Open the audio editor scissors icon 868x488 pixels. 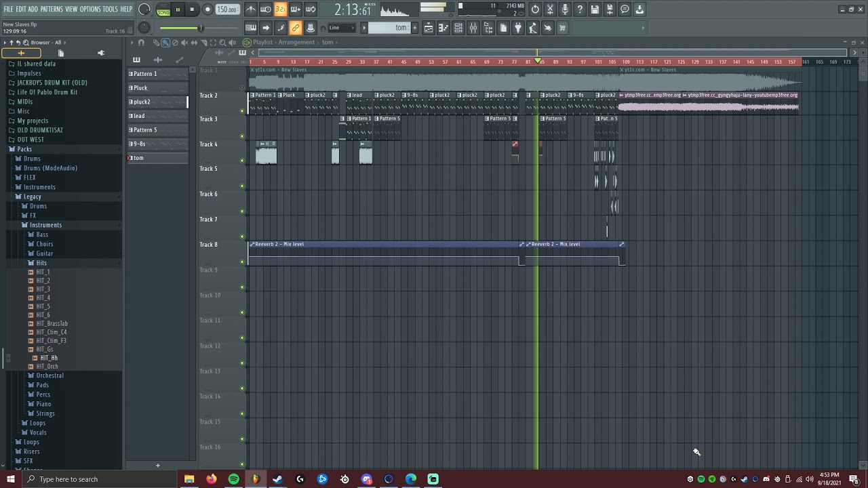[550, 9]
